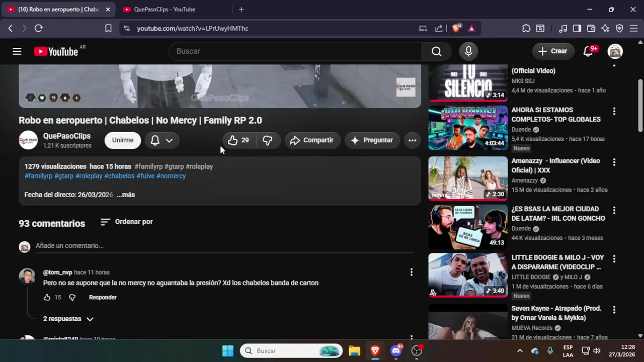Open the Brave Rewards triangle icon

(471, 29)
